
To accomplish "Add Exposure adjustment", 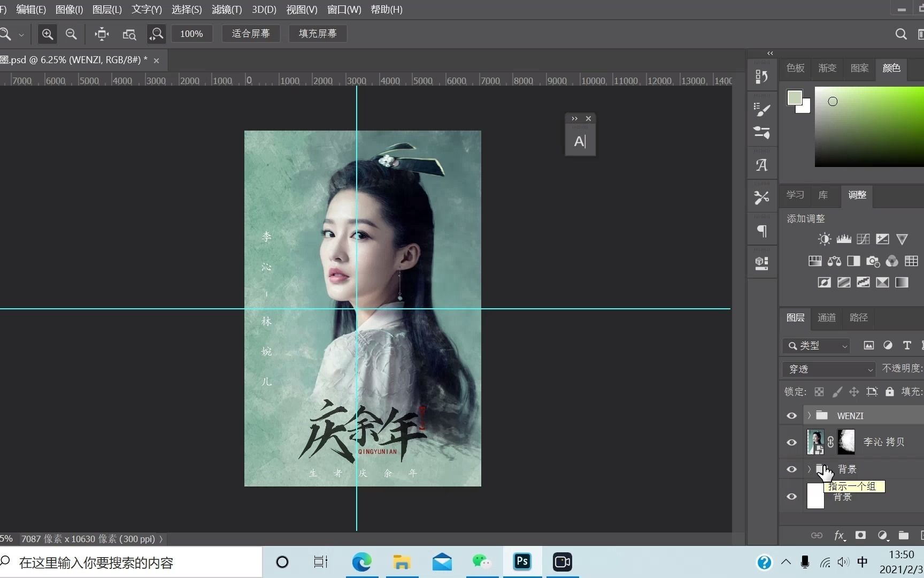I will click(x=882, y=239).
